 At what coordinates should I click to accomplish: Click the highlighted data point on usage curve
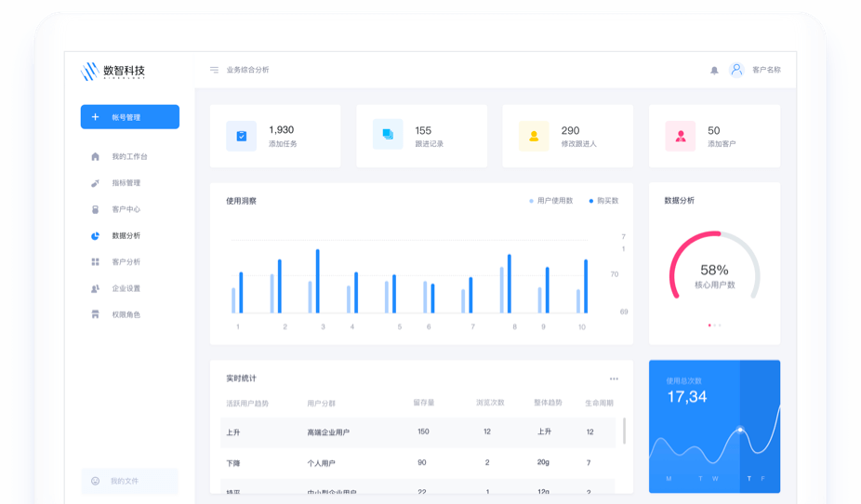tap(740, 430)
